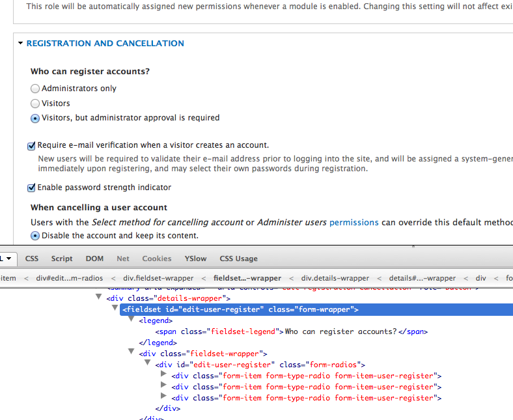Select Disable the account and keep its content

pyautogui.click(x=35, y=236)
